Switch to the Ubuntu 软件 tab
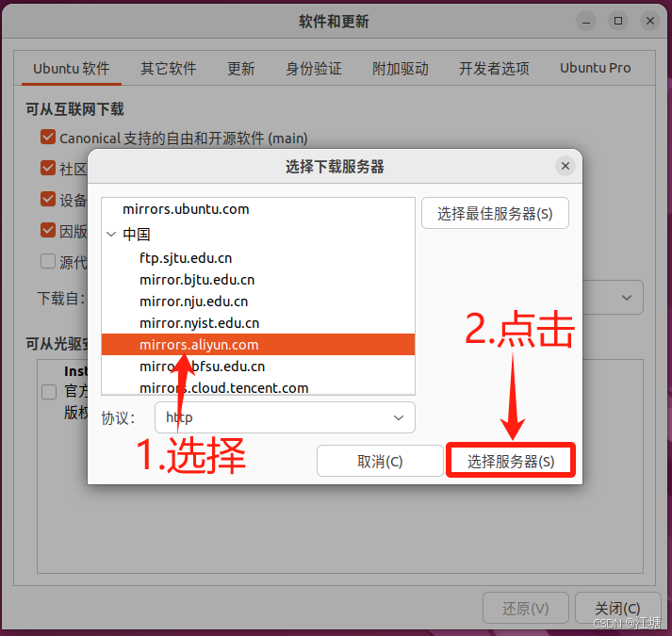 [x=71, y=68]
